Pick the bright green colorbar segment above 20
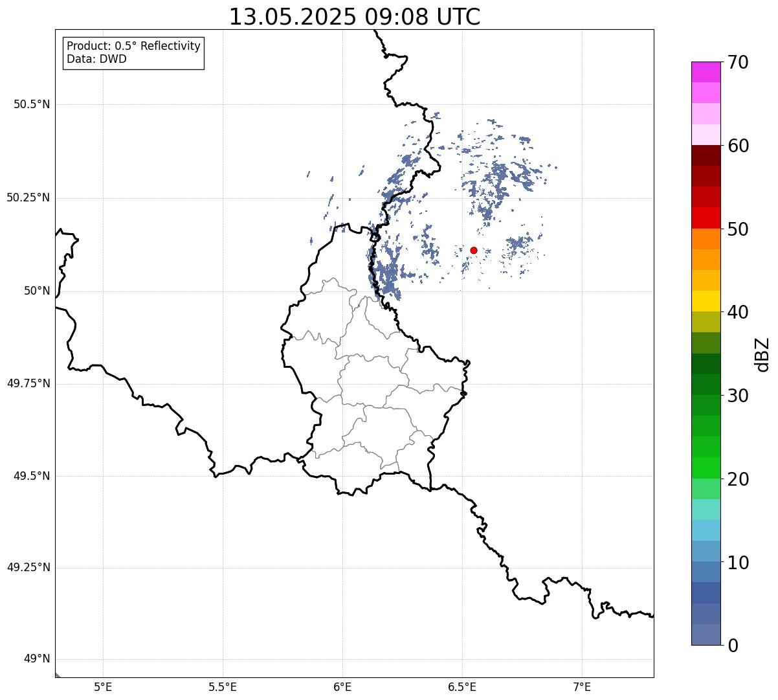Viewport: 778px width, 700px height. [706, 468]
